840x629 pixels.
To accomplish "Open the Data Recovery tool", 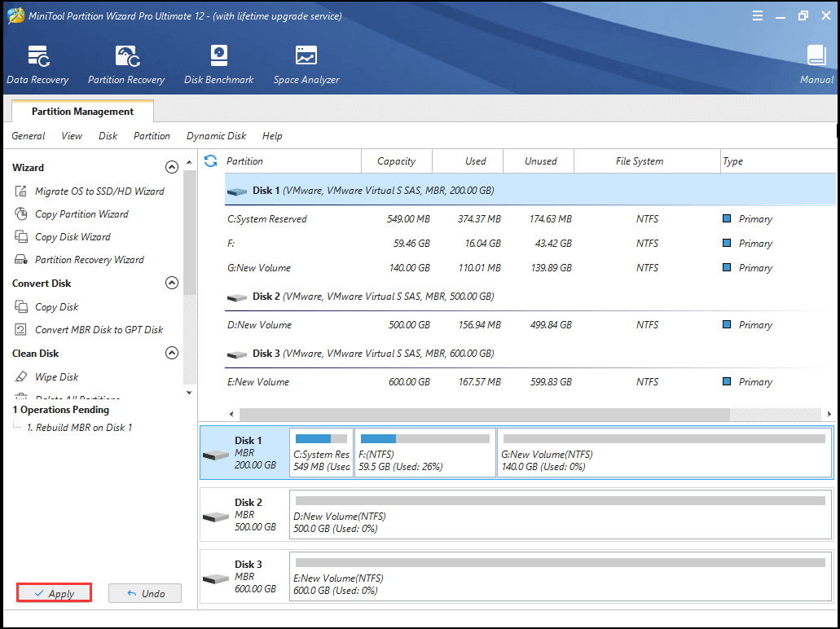I will coord(37,64).
